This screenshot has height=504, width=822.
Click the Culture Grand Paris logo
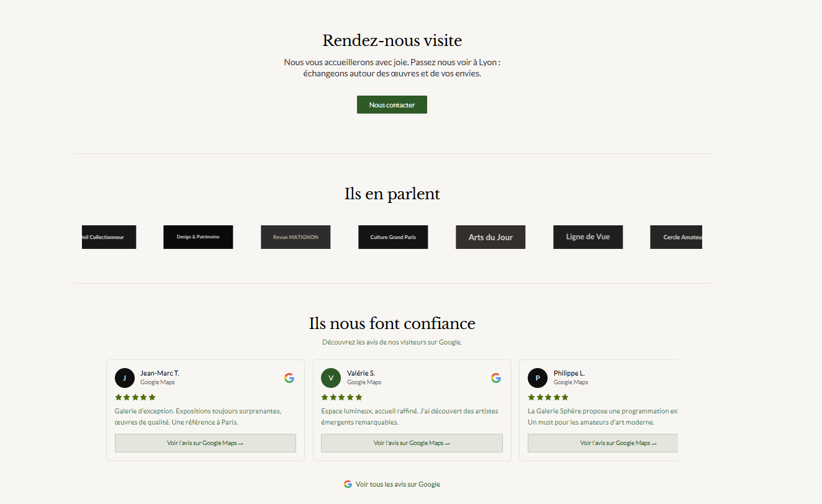pyautogui.click(x=393, y=237)
